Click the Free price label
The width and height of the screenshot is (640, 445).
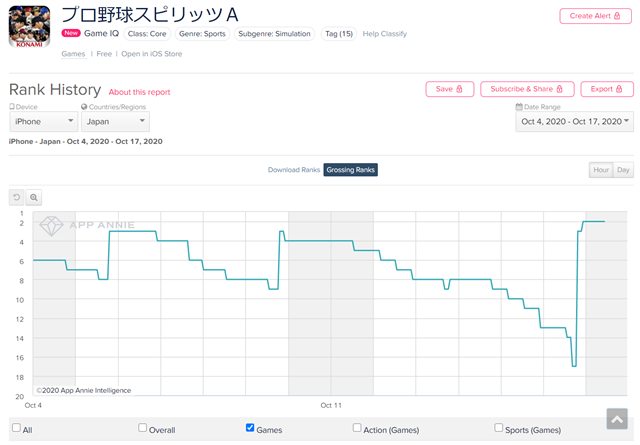pos(104,54)
